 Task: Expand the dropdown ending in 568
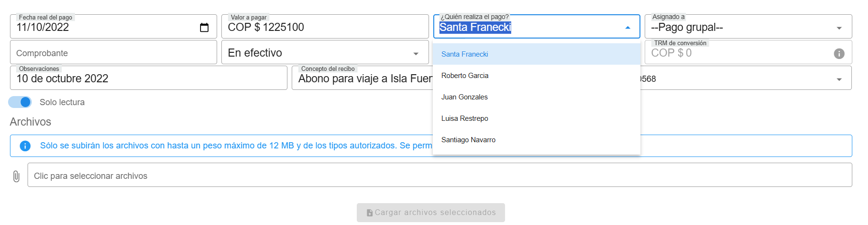pyautogui.click(x=839, y=79)
